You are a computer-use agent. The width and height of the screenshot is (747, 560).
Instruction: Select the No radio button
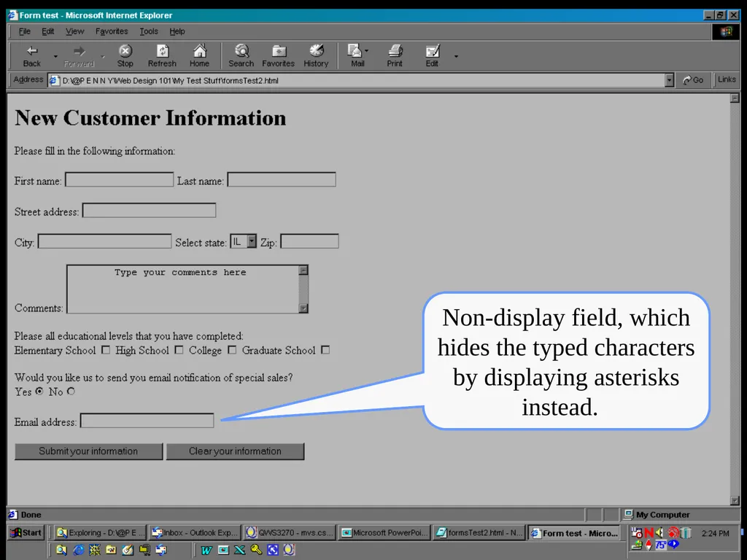pyautogui.click(x=71, y=391)
